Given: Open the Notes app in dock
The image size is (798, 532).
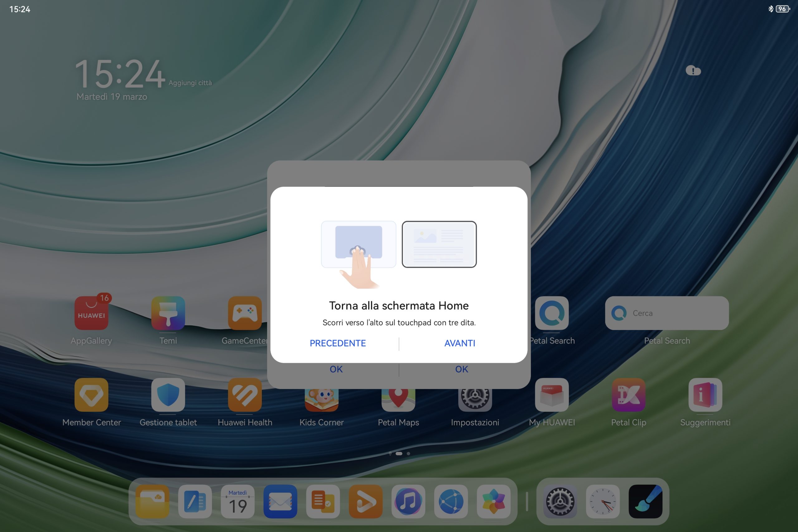Looking at the screenshot, I should (195, 501).
